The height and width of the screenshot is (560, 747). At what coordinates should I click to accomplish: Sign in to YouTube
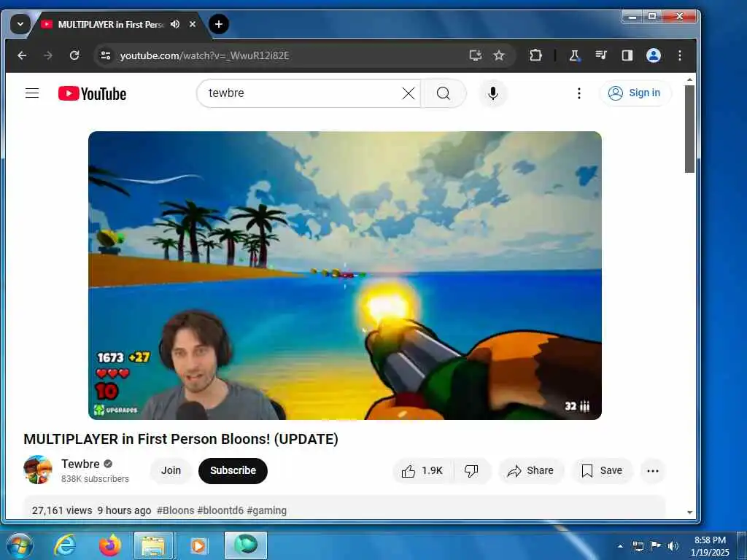point(635,93)
